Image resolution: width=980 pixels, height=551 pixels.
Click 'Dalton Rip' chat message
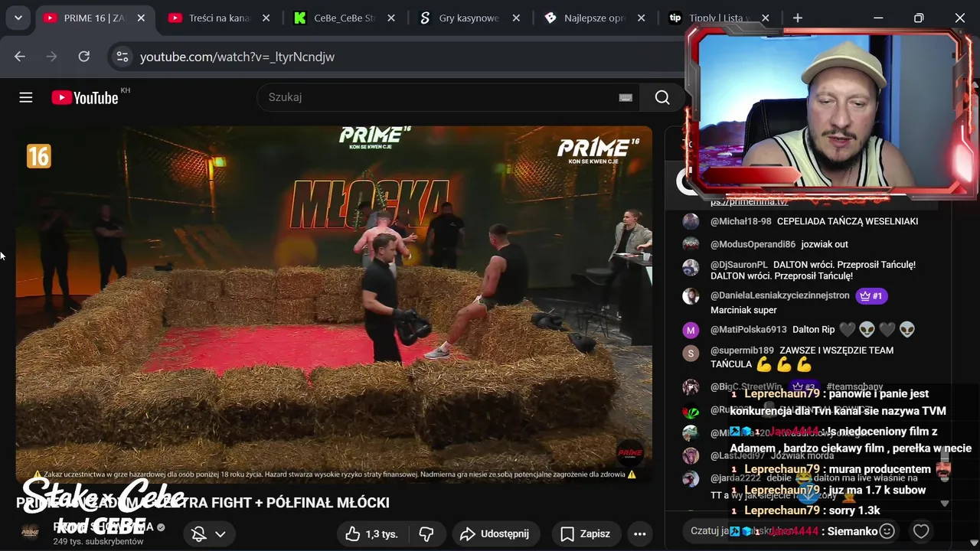(813, 330)
